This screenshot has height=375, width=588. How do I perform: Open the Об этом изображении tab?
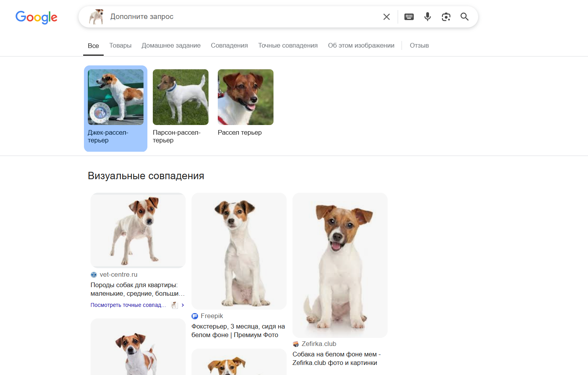click(x=361, y=45)
